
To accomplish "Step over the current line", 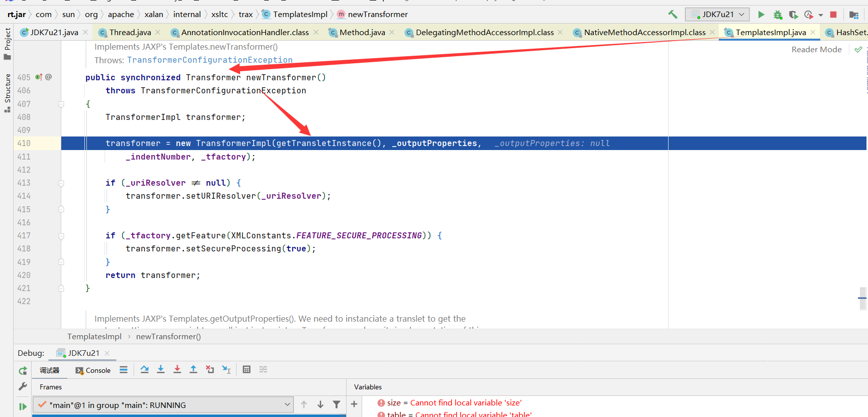I will coord(145,370).
